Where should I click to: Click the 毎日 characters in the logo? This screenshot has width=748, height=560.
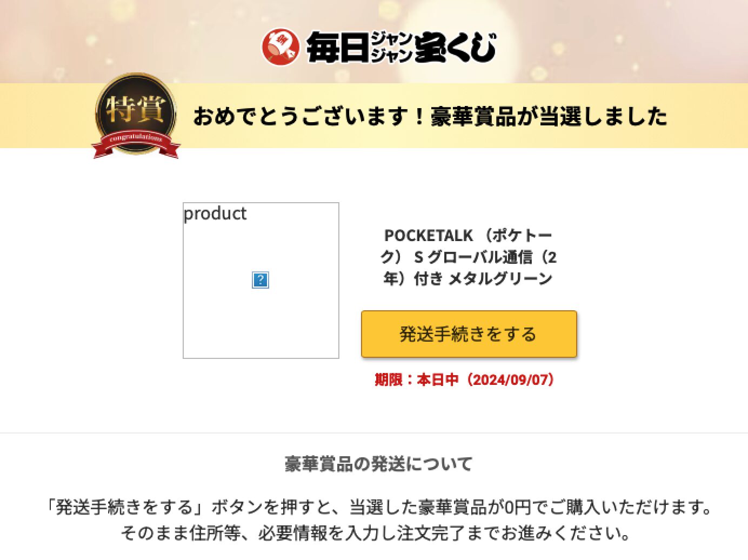click(x=338, y=48)
